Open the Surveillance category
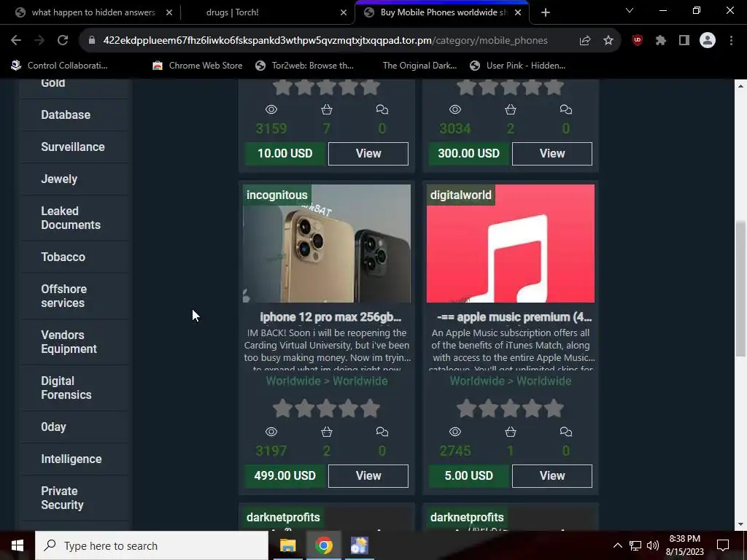Image resolution: width=747 pixels, height=560 pixels. pos(73,147)
